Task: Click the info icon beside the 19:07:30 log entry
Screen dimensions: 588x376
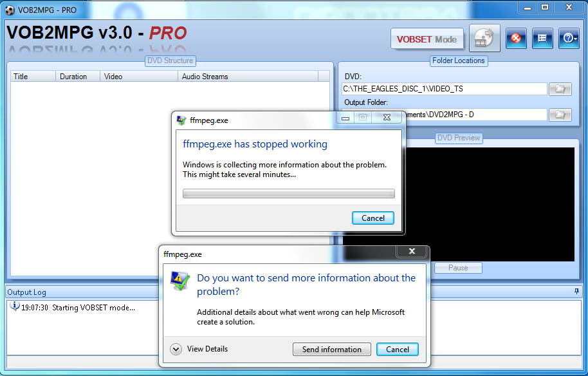Action: click(15, 306)
